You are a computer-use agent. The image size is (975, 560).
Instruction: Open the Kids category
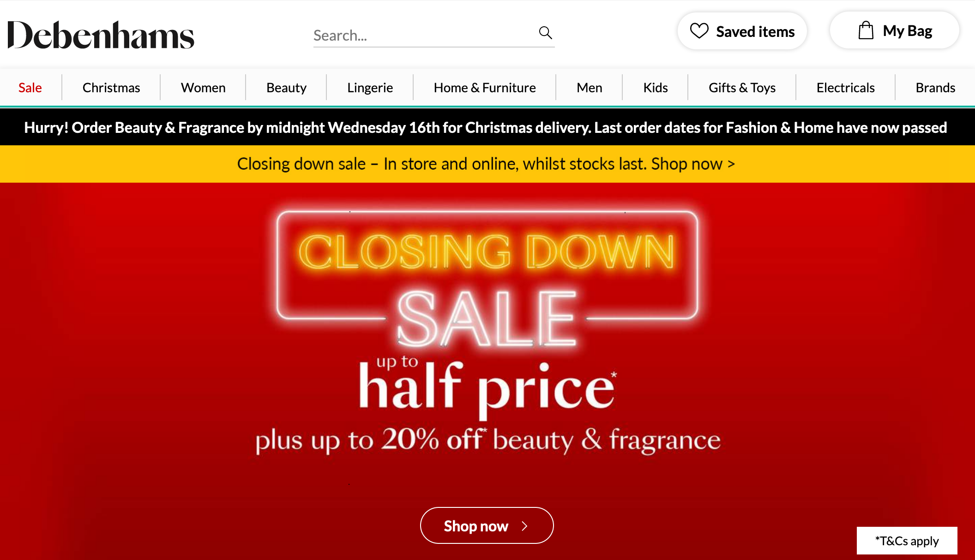pos(655,88)
